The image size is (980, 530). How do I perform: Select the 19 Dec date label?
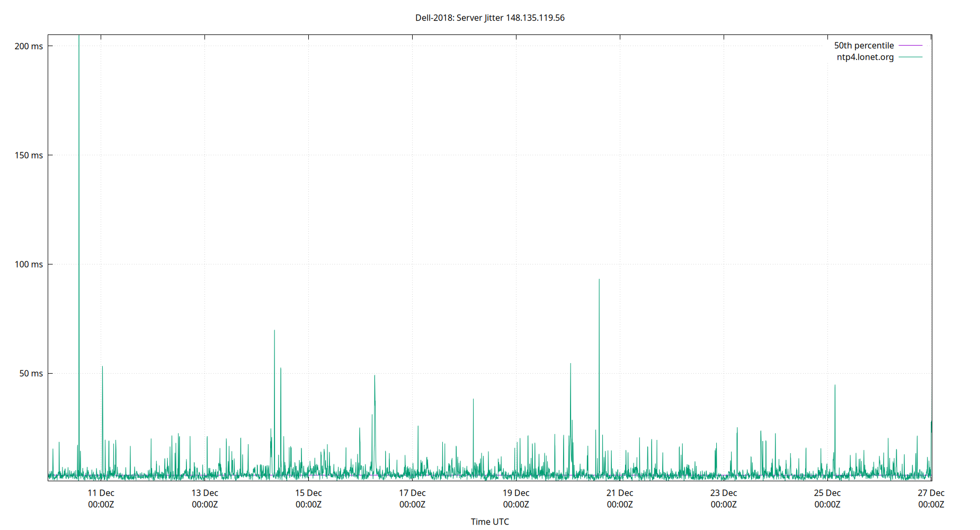pyautogui.click(x=515, y=492)
